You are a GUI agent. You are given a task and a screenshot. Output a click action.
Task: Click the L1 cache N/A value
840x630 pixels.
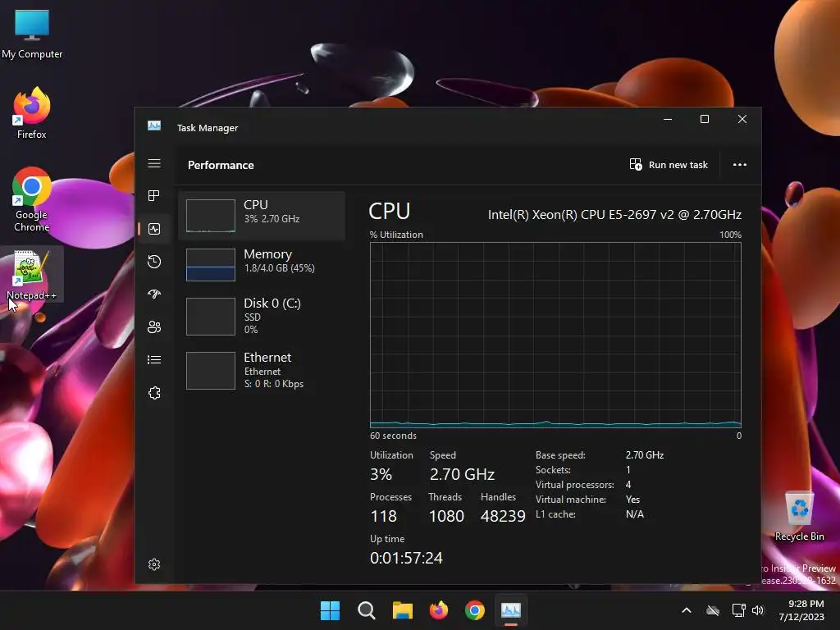click(635, 514)
